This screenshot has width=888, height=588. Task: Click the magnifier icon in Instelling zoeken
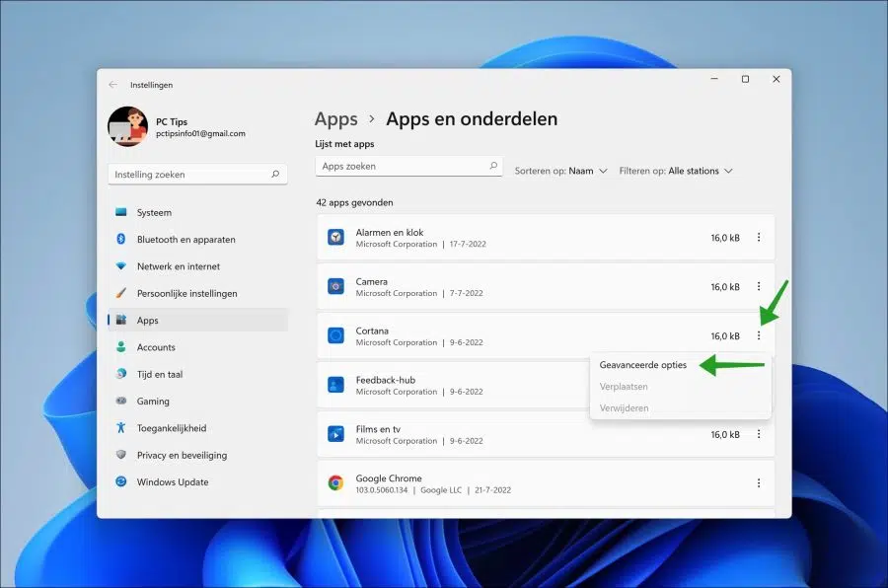275,174
